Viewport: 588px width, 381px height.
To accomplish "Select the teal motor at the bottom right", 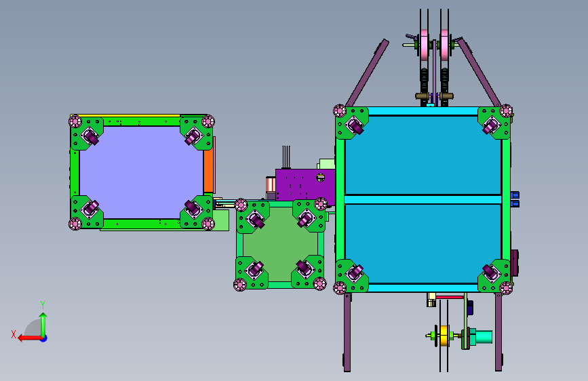I will pyautogui.click(x=480, y=337).
